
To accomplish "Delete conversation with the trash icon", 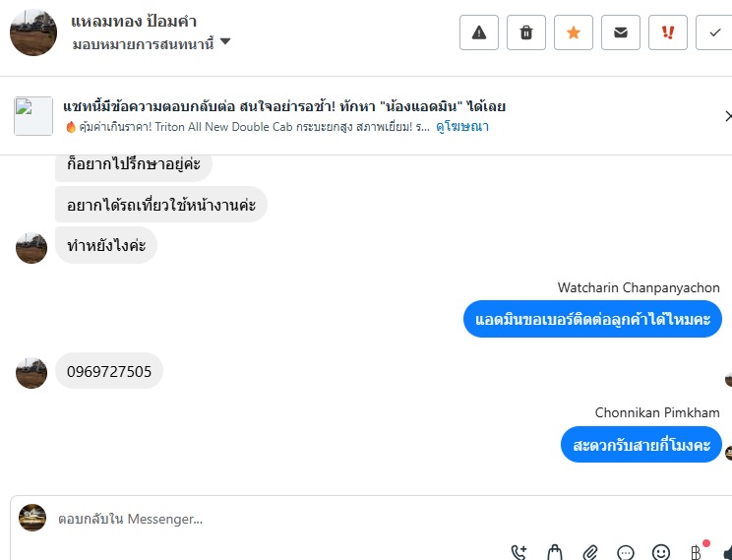I will click(x=526, y=32).
